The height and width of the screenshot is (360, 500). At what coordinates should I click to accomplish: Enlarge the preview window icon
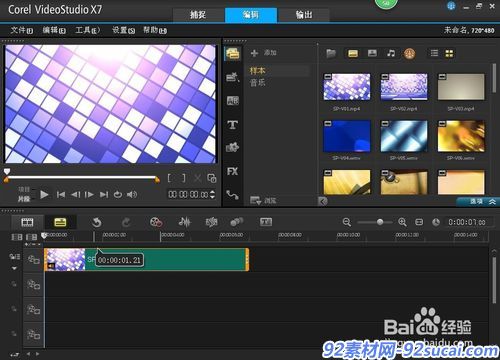[x=212, y=178]
